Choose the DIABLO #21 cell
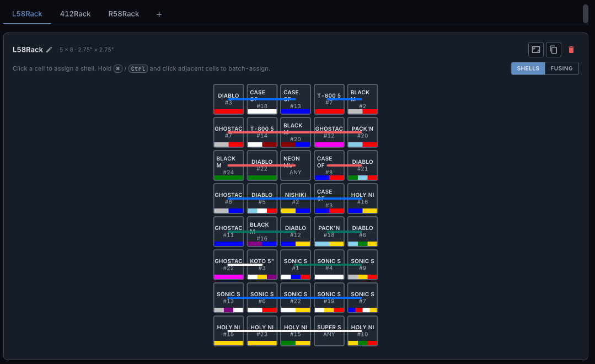This screenshot has width=595, height=364. click(x=362, y=165)
